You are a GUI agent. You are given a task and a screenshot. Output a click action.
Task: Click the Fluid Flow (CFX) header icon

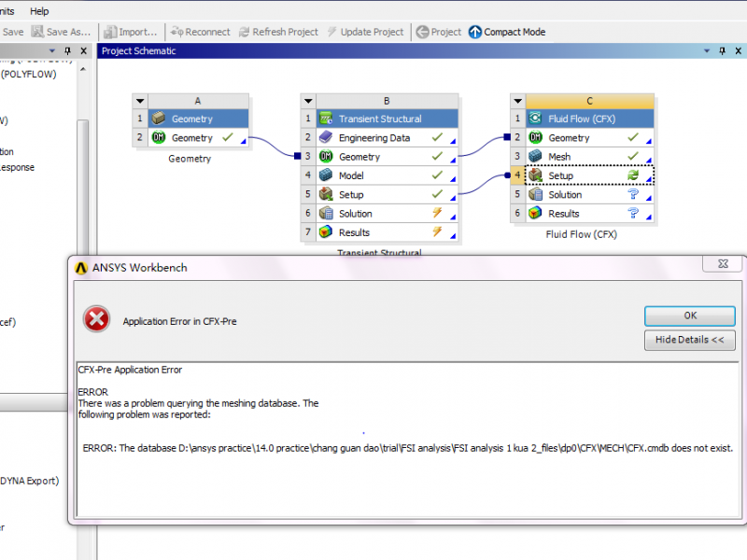tap(535, 119)
